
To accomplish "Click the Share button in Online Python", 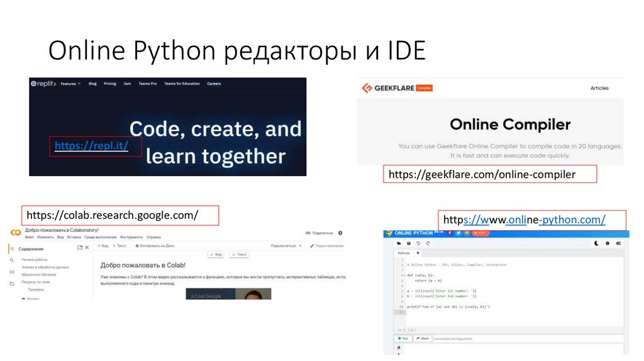I will pyautogui.click(x=422, y=338).
